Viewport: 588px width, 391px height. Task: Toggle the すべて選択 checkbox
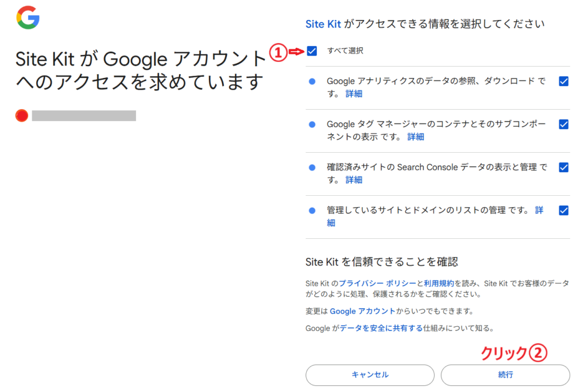pos(312,51)
